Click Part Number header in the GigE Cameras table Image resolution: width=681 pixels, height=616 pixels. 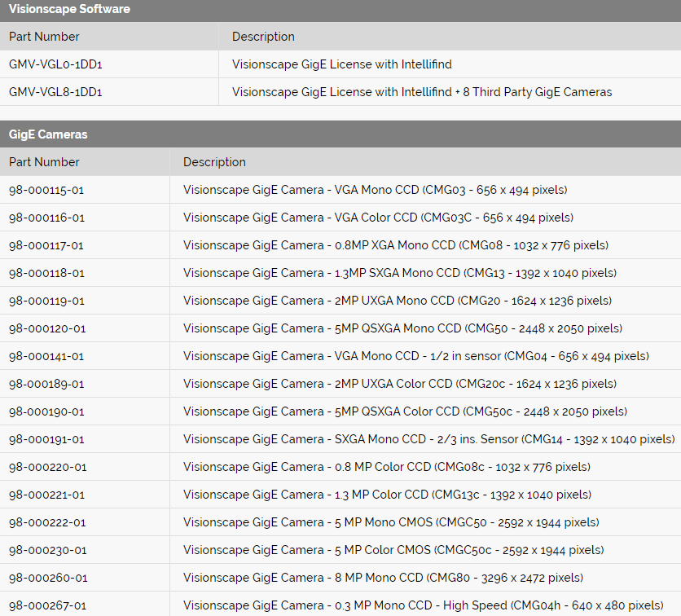tap(44, 162)
